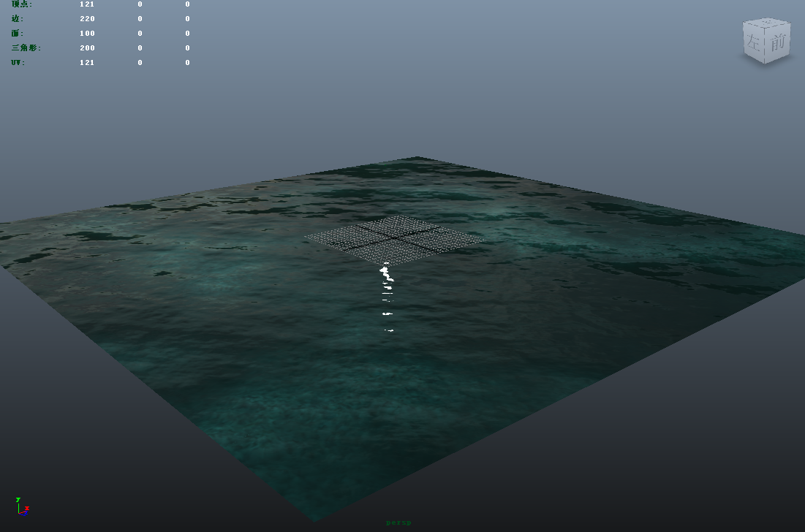Click the 左 face of the view cube

754,42
